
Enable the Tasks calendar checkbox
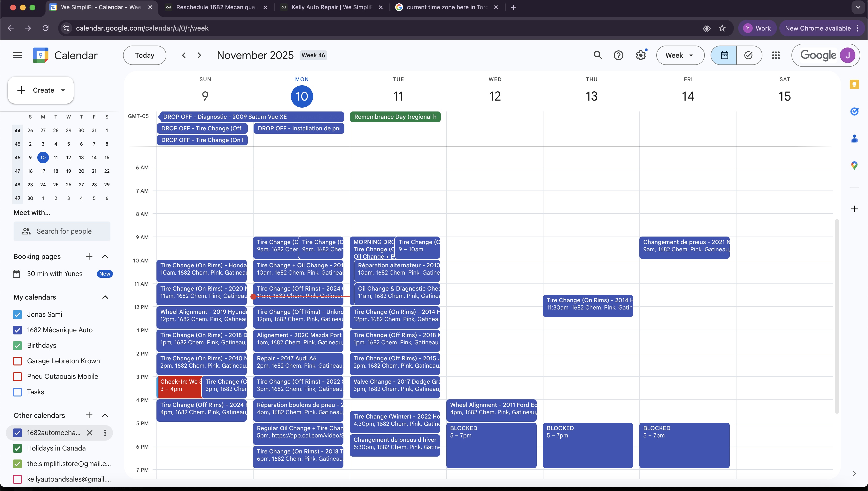click(17, 392)
